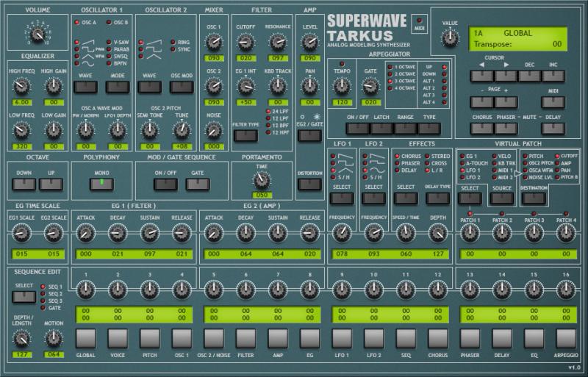The width and height of the screenshot is (588, 377).
Task: Click the OSC MOD button
Action: pyautogui.click(x=182, y=87)
